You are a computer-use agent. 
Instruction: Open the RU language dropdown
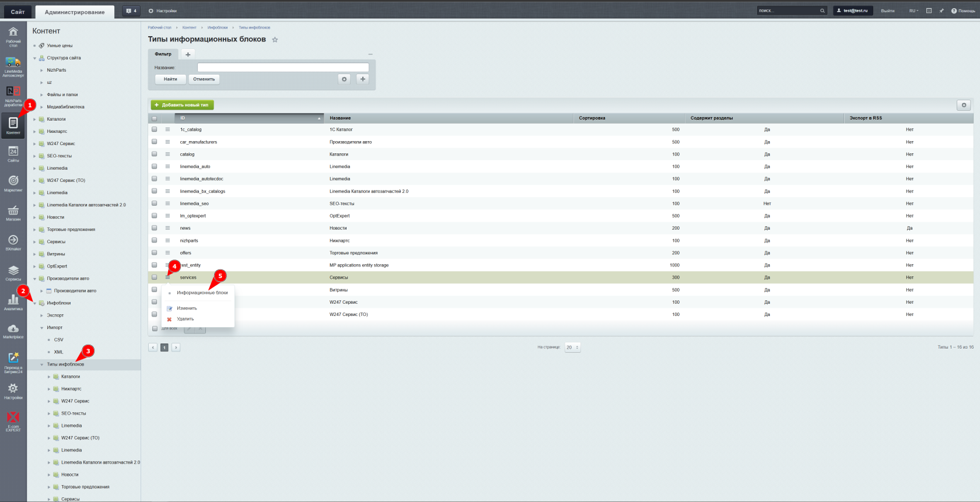point(914,10)
